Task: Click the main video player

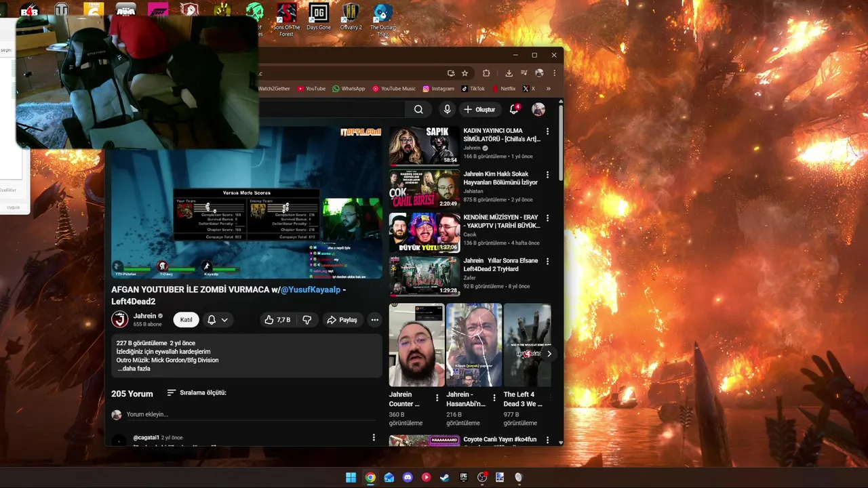Action: (x=247, y=202)
